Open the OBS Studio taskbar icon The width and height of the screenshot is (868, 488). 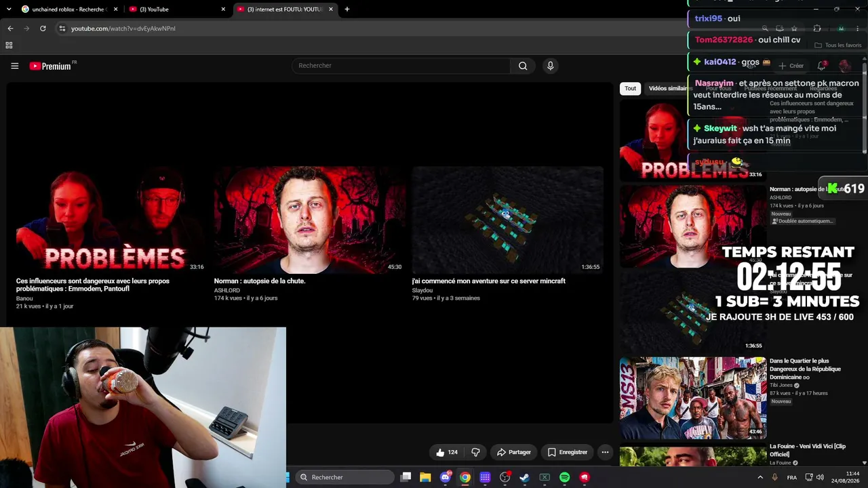[505, 477]
